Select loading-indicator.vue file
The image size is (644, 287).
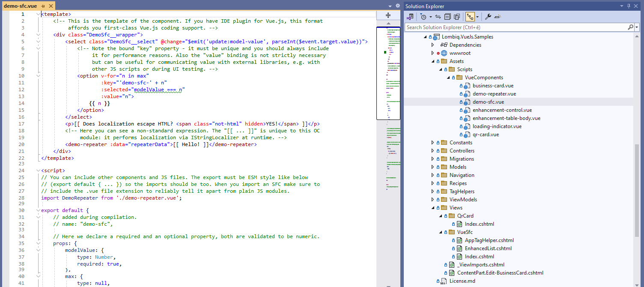coord(497,126)
